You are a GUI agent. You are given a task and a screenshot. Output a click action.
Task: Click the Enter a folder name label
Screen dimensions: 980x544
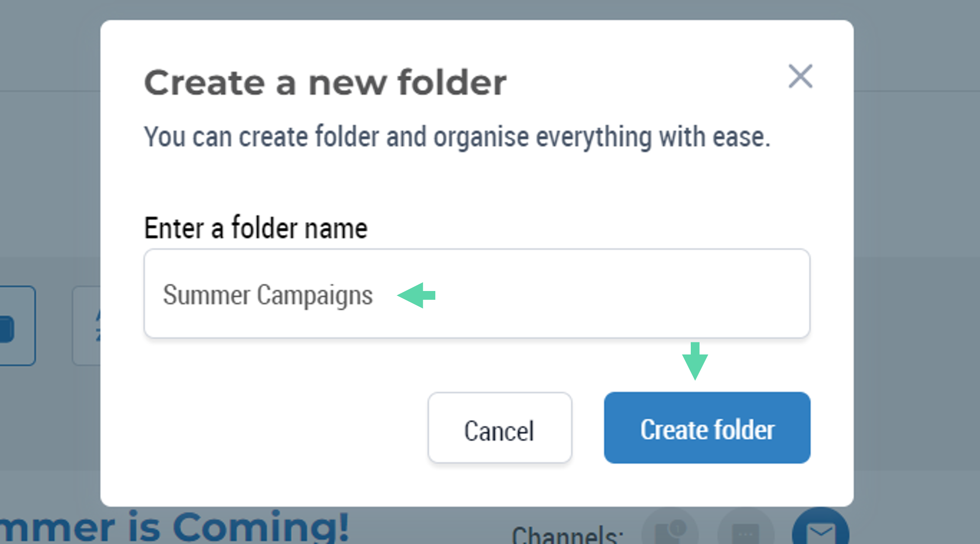255,228
